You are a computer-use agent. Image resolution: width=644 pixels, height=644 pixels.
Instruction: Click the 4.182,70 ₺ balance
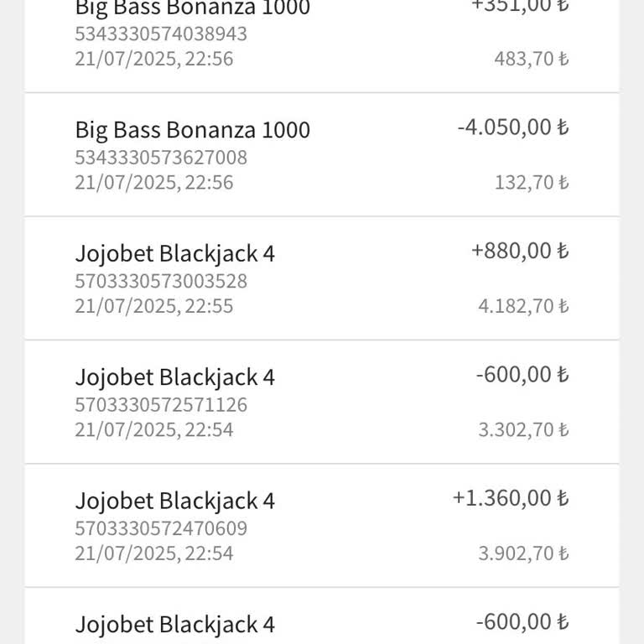click(x=523, y=306)
